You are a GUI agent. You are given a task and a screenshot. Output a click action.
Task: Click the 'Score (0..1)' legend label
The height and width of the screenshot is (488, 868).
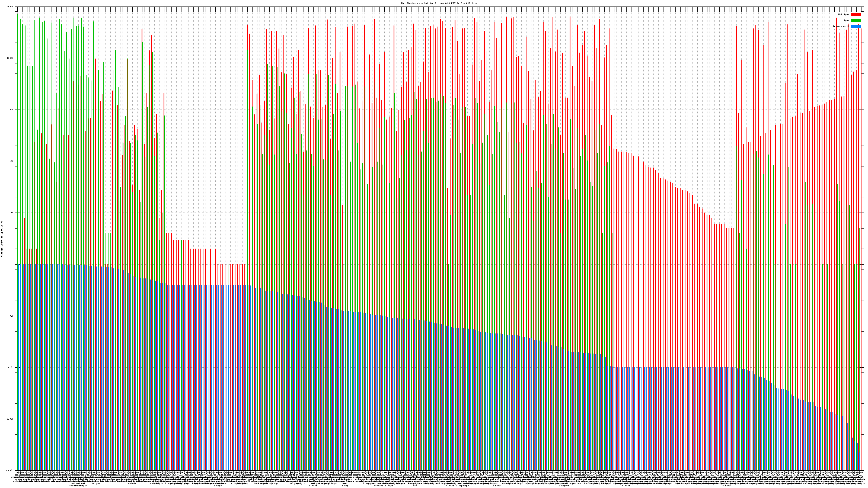click(841, 26)
